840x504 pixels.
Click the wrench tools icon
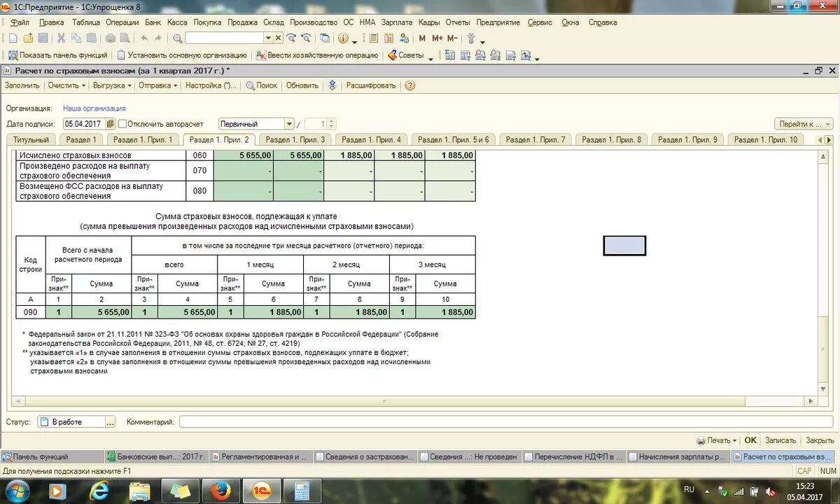pos(472,38)
